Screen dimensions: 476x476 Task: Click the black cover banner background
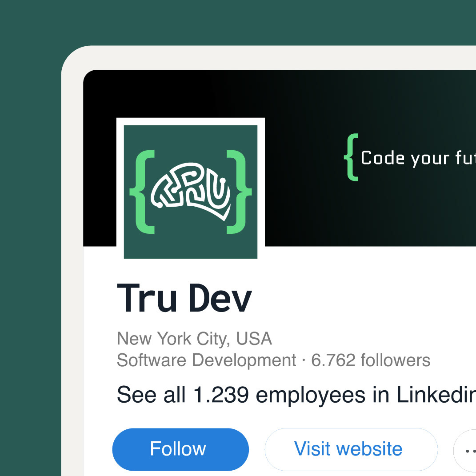(311, 209)
